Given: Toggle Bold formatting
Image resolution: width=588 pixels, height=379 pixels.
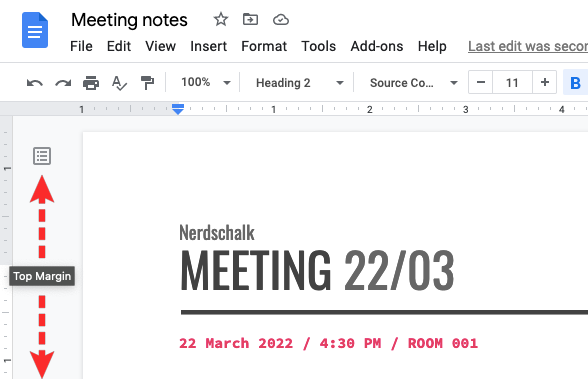Looking at the screenshot, I should tap(575, 83).
